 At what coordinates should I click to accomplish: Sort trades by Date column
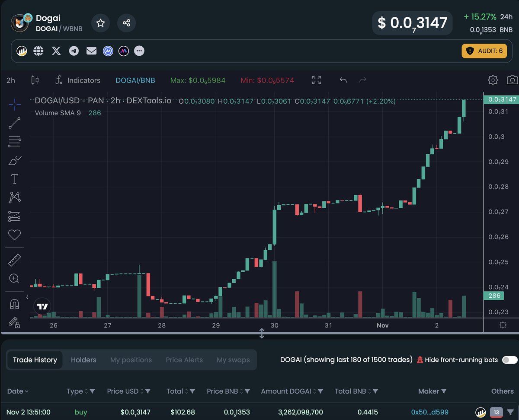point(18,391)
